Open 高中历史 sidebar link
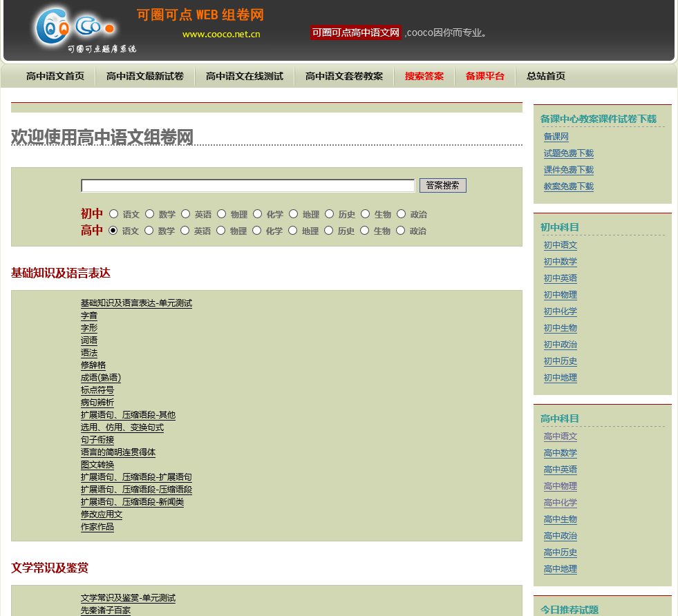The image size is (678, 616). point(561,552)
